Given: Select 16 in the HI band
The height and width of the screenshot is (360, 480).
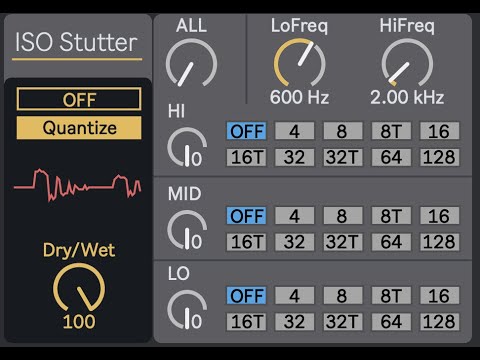Looking at the screenshot, I should 439,131.
